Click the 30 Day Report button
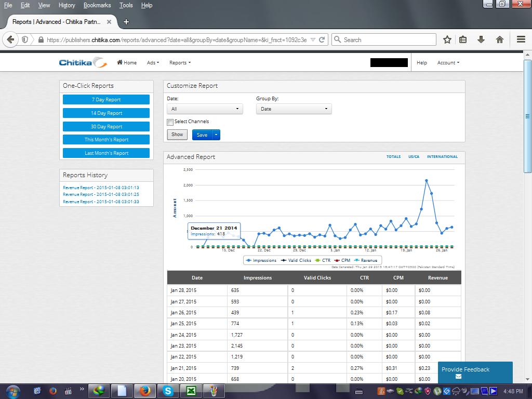This screenshot has height=399, width=532. 106,127
